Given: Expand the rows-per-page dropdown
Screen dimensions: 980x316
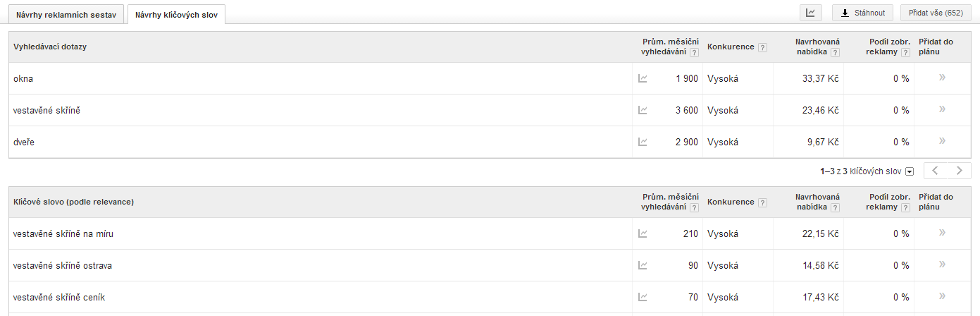Looking at the screenshot, I should click(x=910, y=171).
